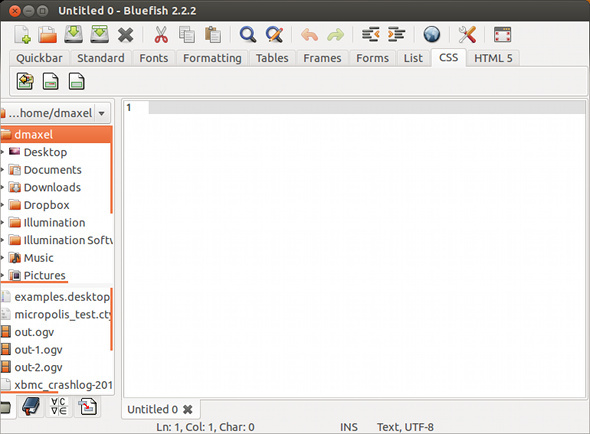Open Preferences with the tools icon
590x434 pixels.
467,35
